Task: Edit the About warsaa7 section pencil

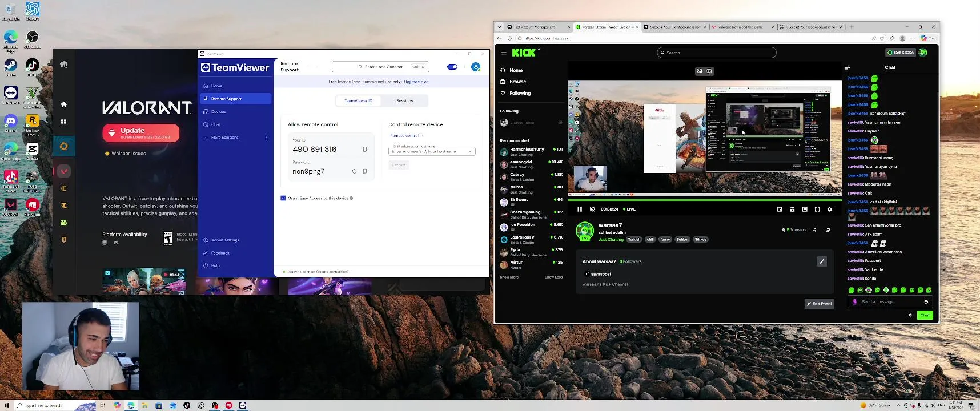Action: coord(822,261)
